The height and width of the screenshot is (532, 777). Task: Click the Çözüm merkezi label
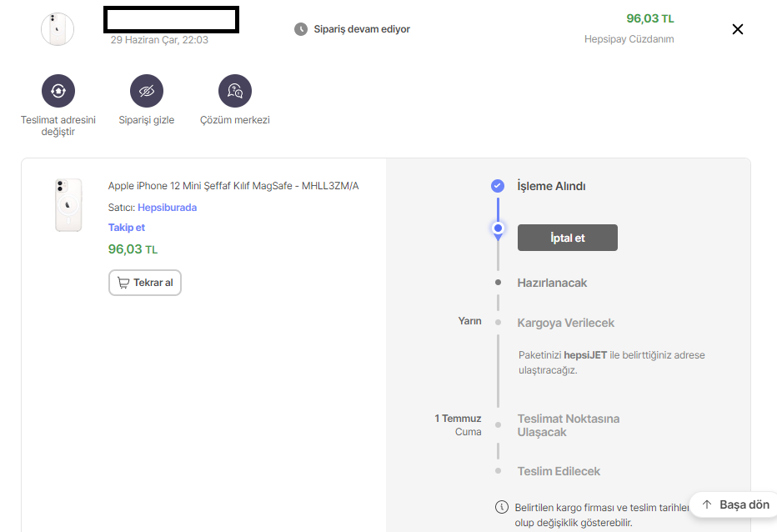point(235,120)
